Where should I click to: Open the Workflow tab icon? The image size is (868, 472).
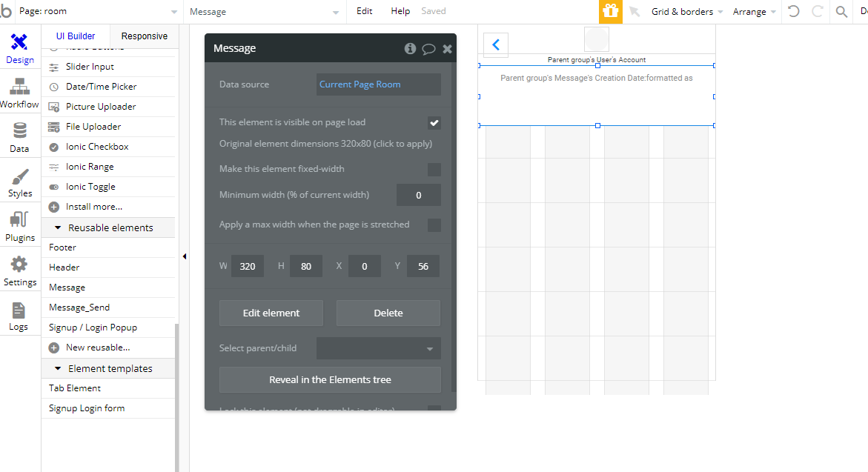[20, 87]
